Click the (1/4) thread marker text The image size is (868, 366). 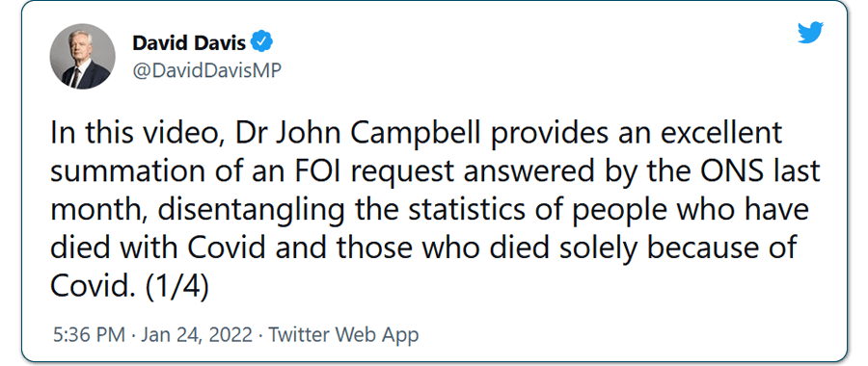point(177,288)
